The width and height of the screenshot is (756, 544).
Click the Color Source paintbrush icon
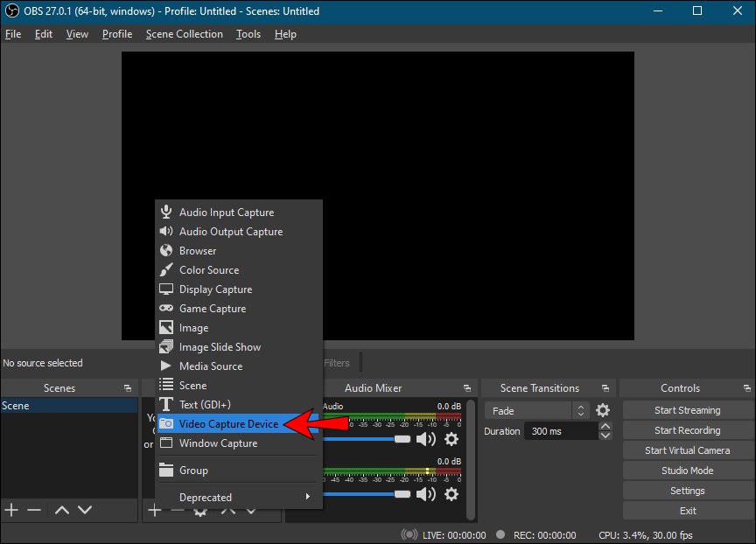(x=166, y=270)
